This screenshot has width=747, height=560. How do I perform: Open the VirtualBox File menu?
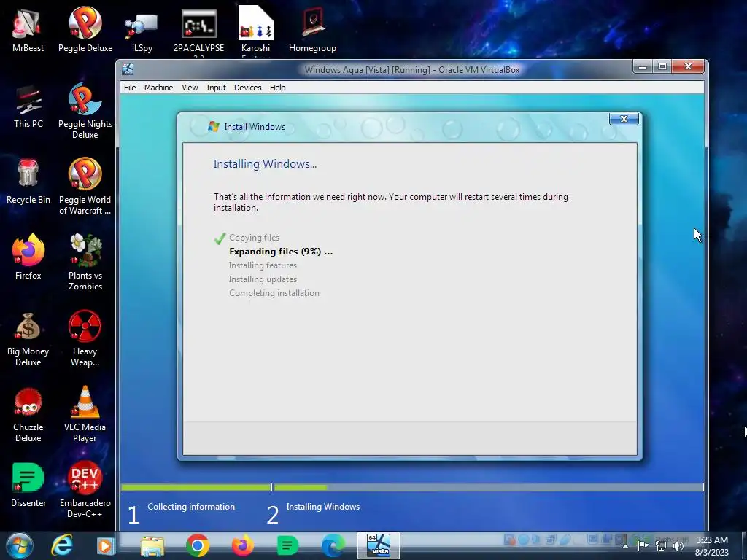[x=130, y=87]
